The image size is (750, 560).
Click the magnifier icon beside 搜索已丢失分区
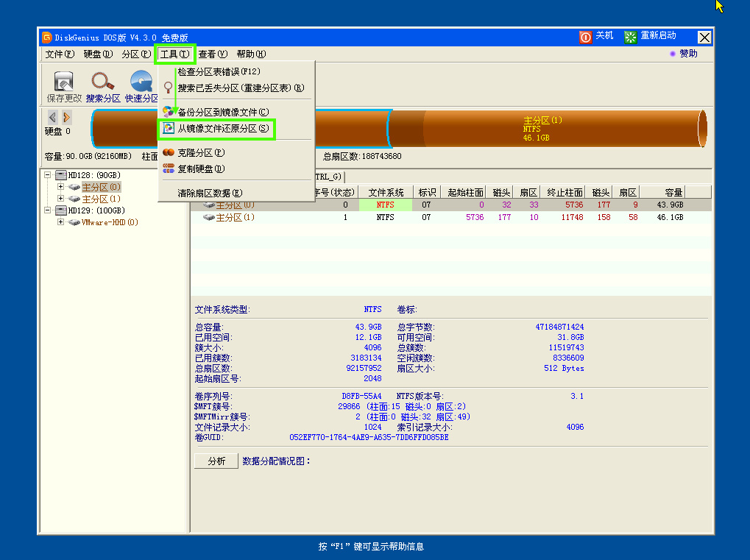pyautogui.click(x=168, y=88)
